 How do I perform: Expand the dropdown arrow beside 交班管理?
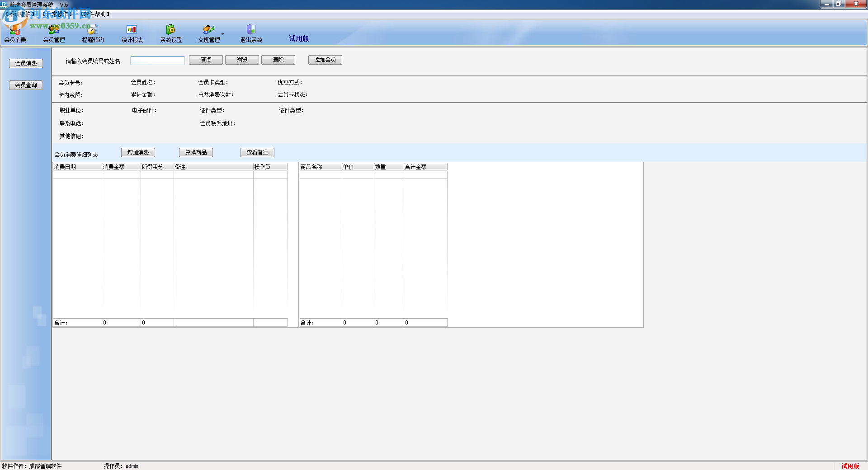pyautogui.click(x=223, y=34)
